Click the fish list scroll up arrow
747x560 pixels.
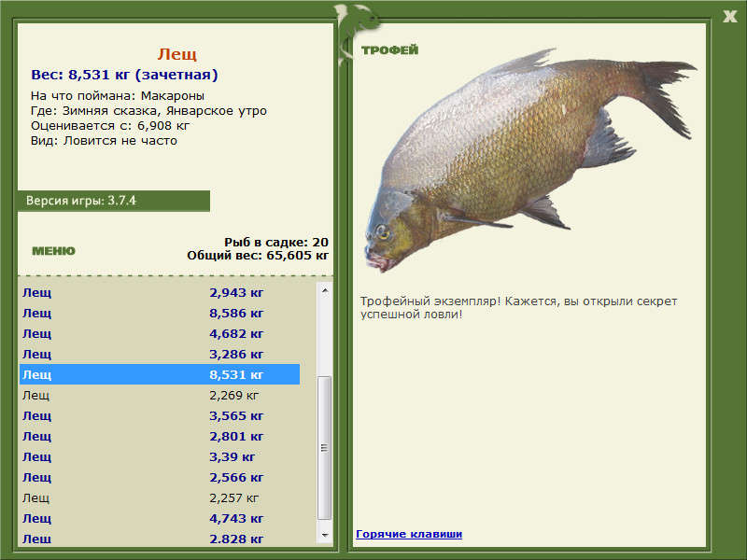[x=325, y=290]
